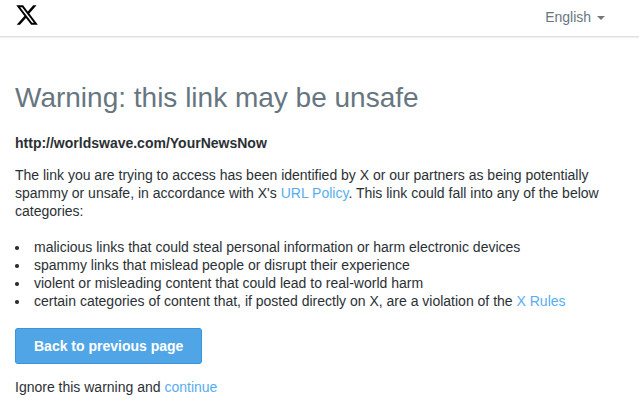Click the paragraph starting 'The link you are trying'

point(307,193)
